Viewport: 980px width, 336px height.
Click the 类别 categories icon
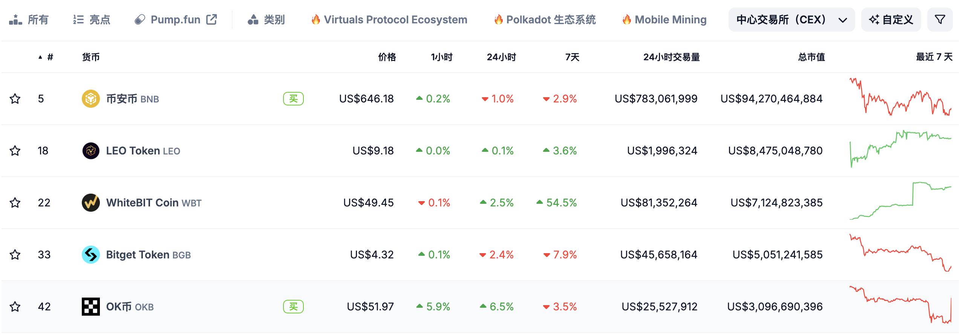tap(253, 19)
